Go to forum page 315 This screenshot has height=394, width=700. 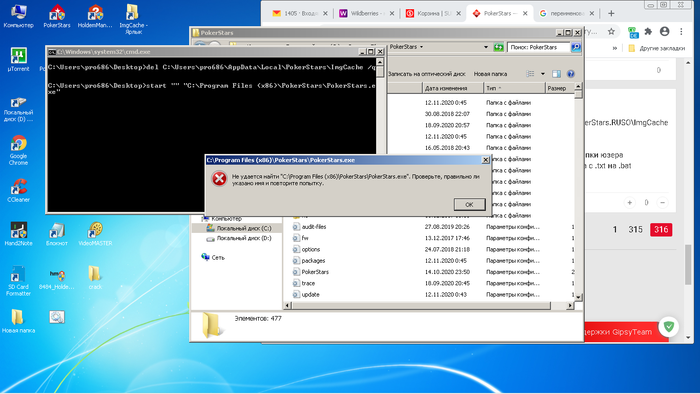click(635, 229)
